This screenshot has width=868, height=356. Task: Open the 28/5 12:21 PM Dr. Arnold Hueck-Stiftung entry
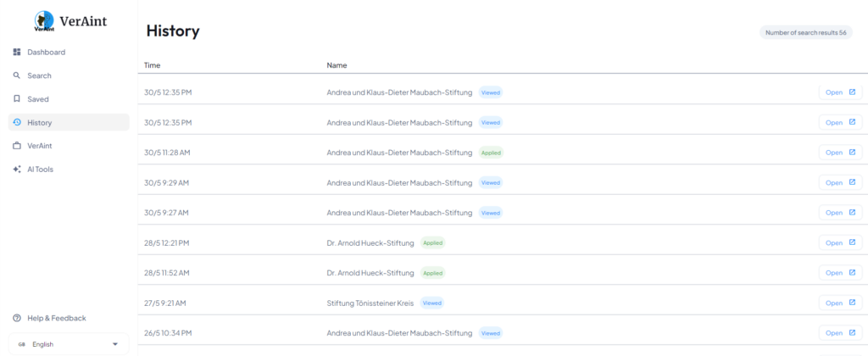840,242
